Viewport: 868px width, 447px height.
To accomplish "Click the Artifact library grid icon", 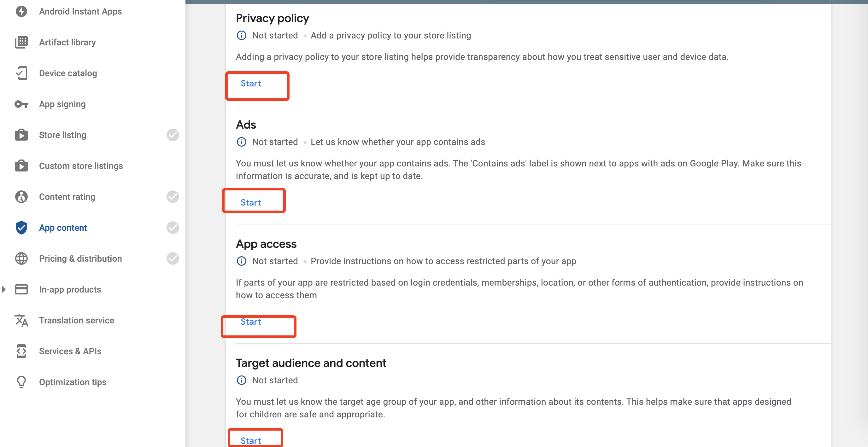I will point(21,43).
